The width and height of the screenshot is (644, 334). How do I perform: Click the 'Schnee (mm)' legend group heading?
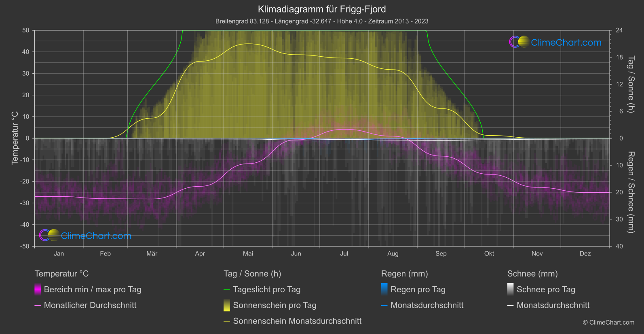pos(532,274)
